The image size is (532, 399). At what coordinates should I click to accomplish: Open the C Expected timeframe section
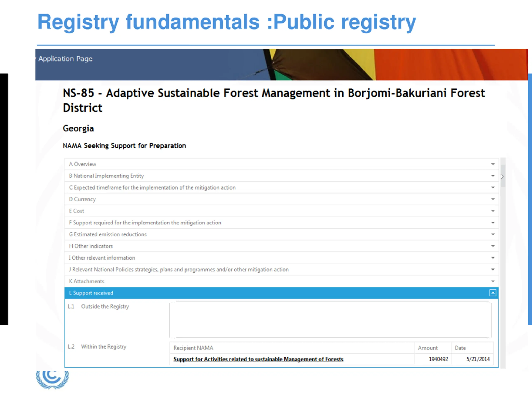[x=281, y=188]
